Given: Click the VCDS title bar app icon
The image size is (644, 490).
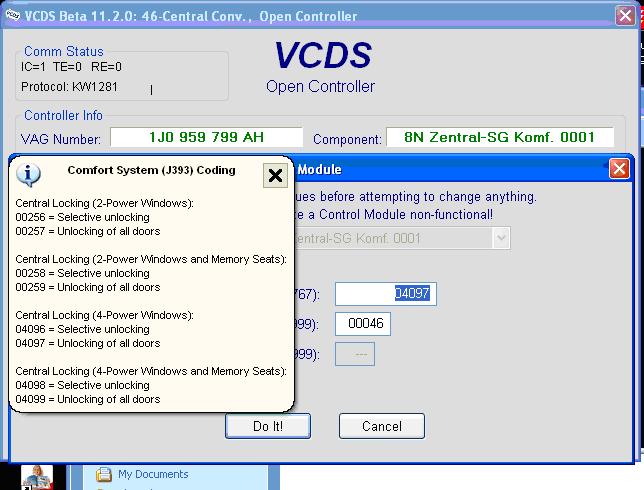Looking at the screenshot, I should point(13,16).
